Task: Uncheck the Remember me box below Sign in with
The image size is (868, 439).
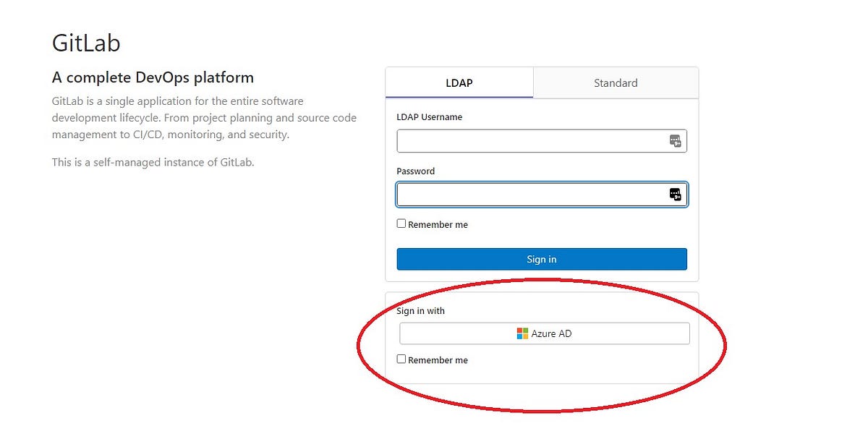Action: (x=401, y=358)
